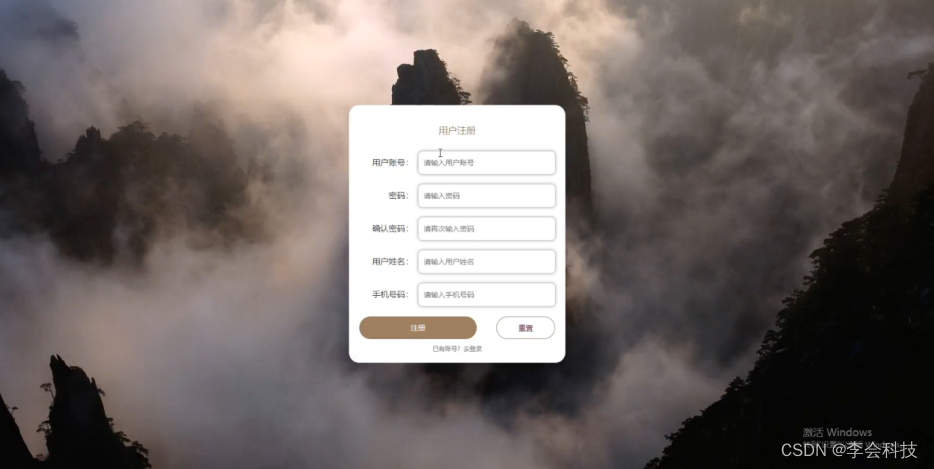The width and height of the screenshot is (934, 469).
Task: Focus the 密码 password input box
Action: (487, 195)
